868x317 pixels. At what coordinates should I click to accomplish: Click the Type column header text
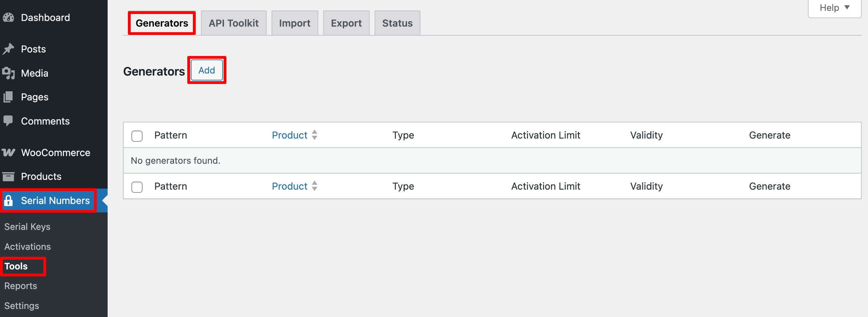pyautogui.click(x=403, y=135)
